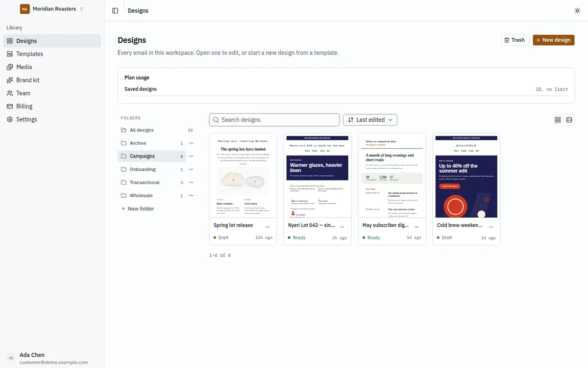Create a New design

pos(553,40)
